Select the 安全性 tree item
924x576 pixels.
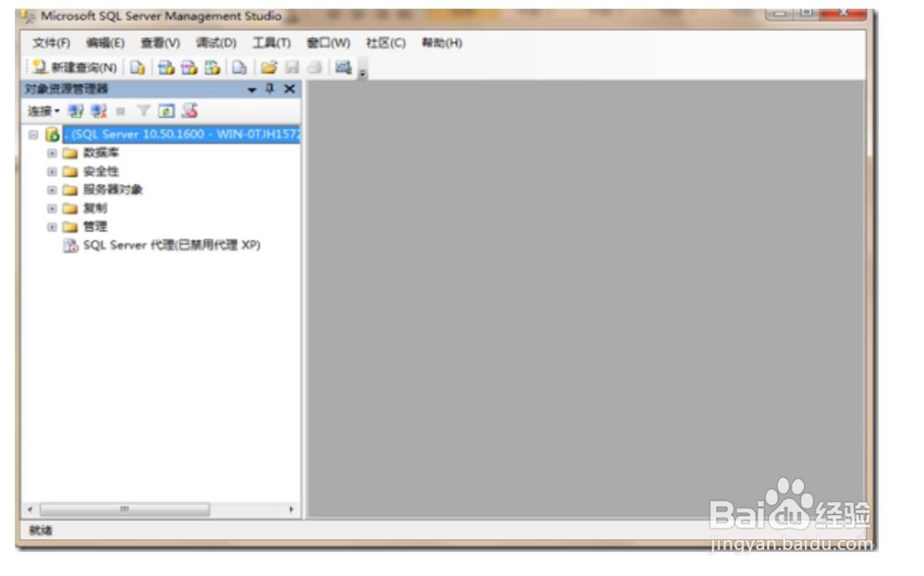101,172
